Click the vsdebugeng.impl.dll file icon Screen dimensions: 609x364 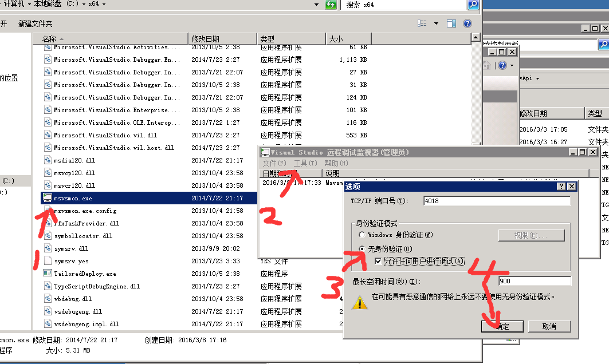coord(48,323)
